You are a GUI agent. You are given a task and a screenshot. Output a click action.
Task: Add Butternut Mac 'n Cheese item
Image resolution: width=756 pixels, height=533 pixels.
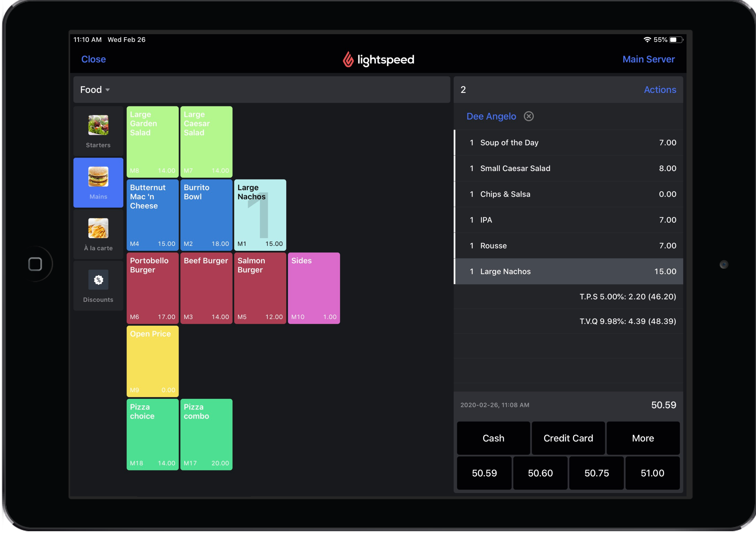[x=153, y=215]
